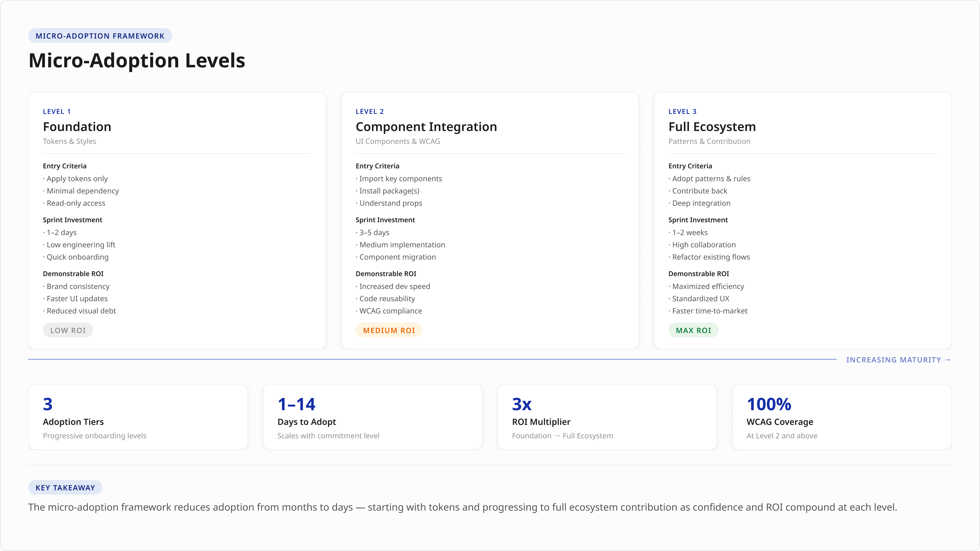
Task: Select the LEVEL 1 label
Action: pos(57,111)
